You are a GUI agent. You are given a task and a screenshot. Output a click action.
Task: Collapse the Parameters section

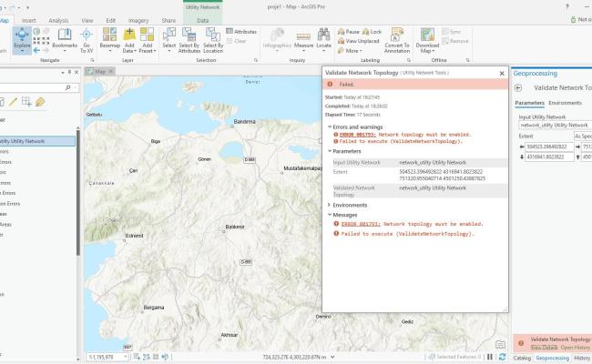coord(329,151)
